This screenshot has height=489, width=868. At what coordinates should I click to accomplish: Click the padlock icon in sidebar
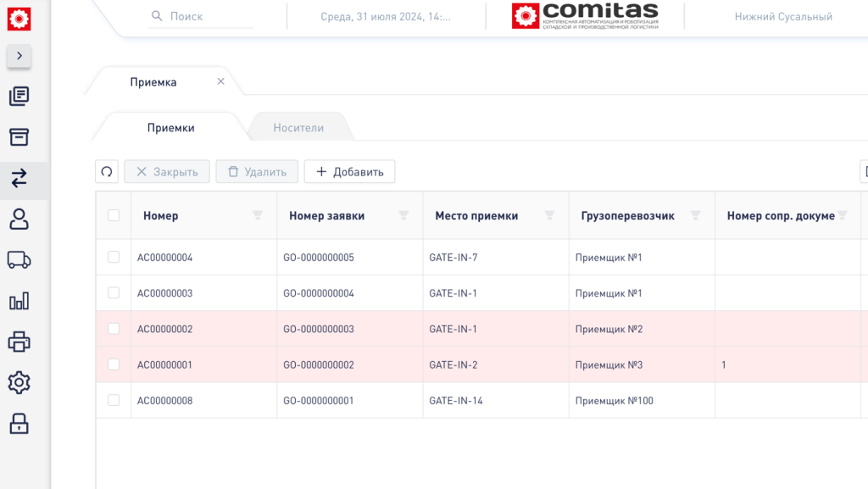point(19,424)
